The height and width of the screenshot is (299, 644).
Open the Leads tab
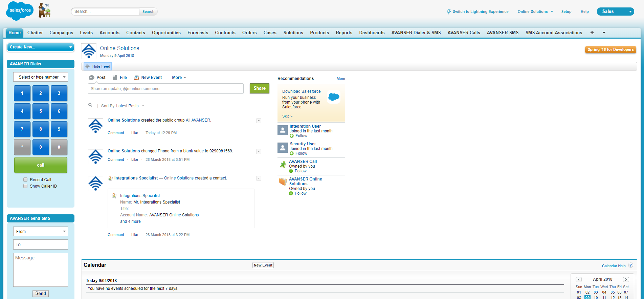86,33
